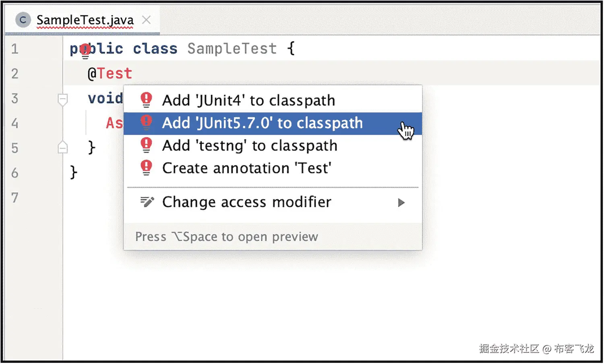This screenshot has width=604, height=364.
Task: Choose Add 'JUnit4' to classpath
Action: click(248, 100)
